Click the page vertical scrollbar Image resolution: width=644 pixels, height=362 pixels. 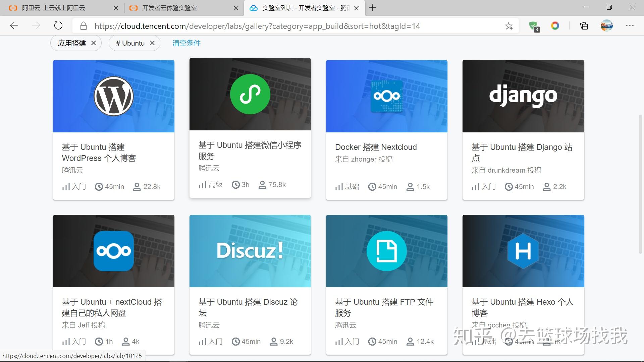click(640, 184)
